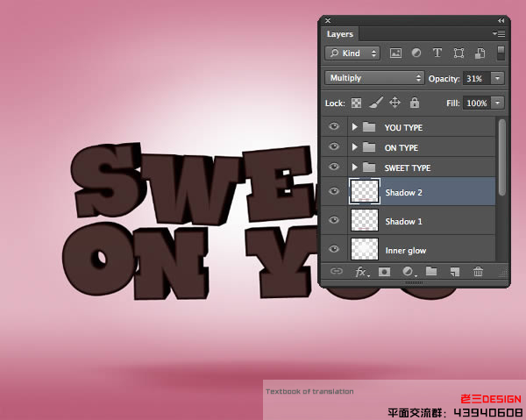Expand the ON TYPE folder
This screenshot has height=420, width=526.
click(355, 147)
